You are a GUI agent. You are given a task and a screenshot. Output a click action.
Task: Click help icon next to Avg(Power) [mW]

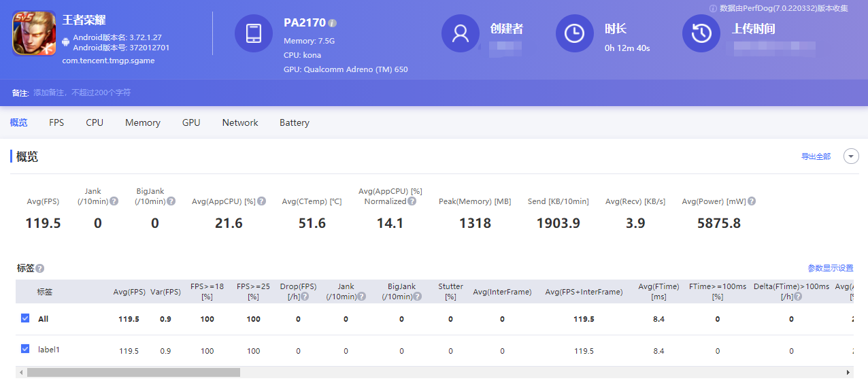[752, 201]
